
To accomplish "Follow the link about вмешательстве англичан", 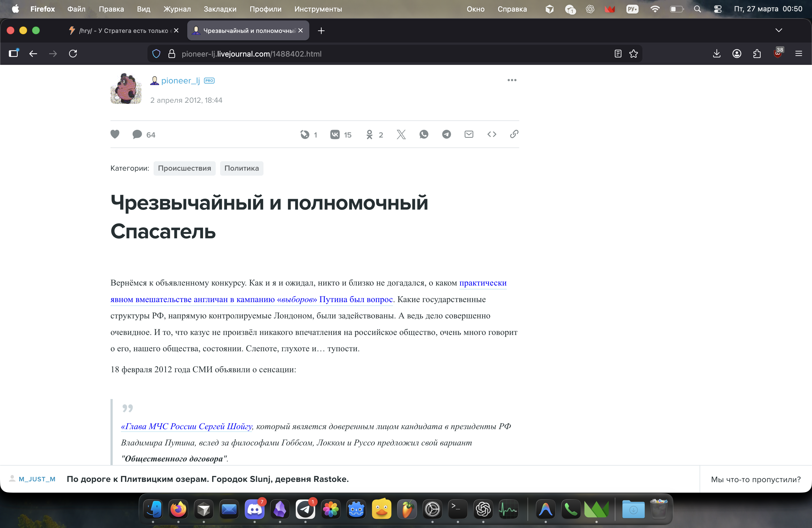I will coord(251,299).
